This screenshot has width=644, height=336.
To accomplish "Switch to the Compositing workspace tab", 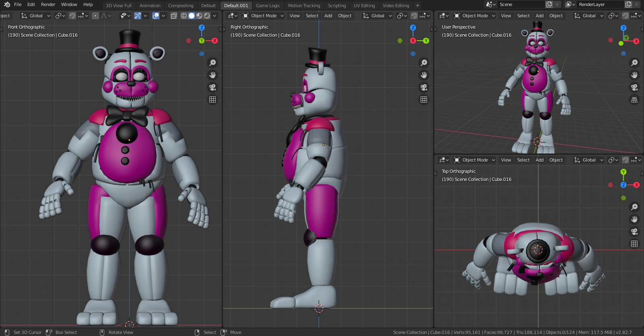I will [181, 6].
